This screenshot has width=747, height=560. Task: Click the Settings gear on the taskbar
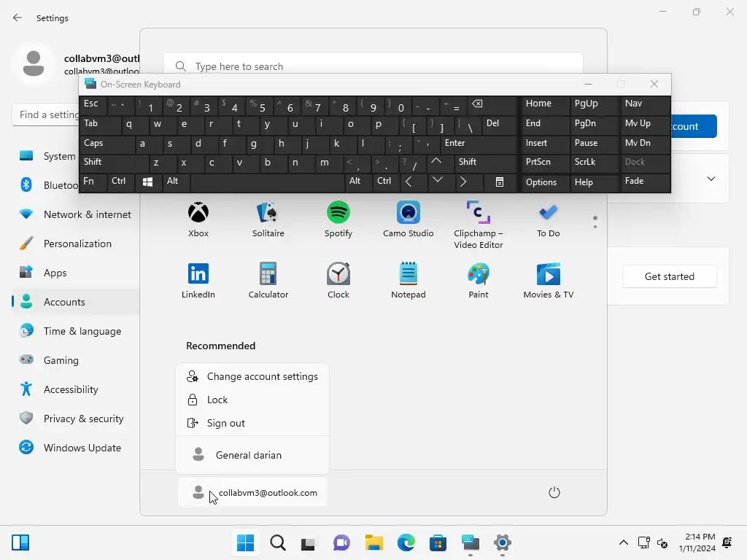pos(502,542)
